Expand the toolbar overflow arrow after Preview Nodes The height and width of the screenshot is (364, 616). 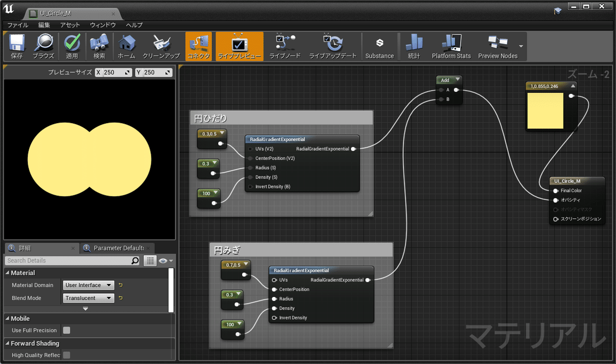click(522, 46)
